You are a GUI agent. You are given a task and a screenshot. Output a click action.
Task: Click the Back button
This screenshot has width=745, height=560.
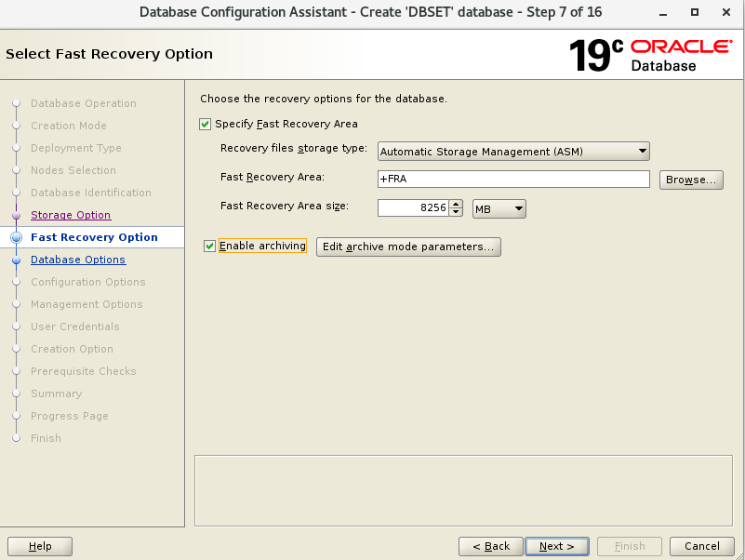click(491, 546)
